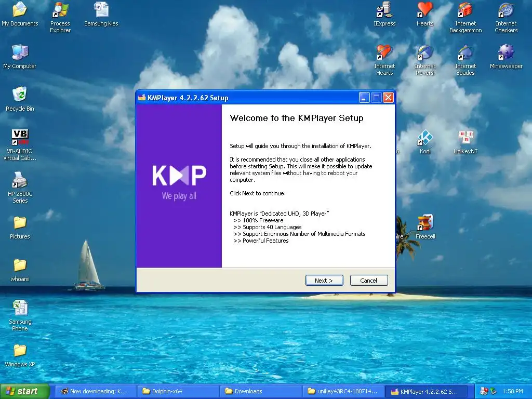Click the '>> Powerful Features' line

261,241
